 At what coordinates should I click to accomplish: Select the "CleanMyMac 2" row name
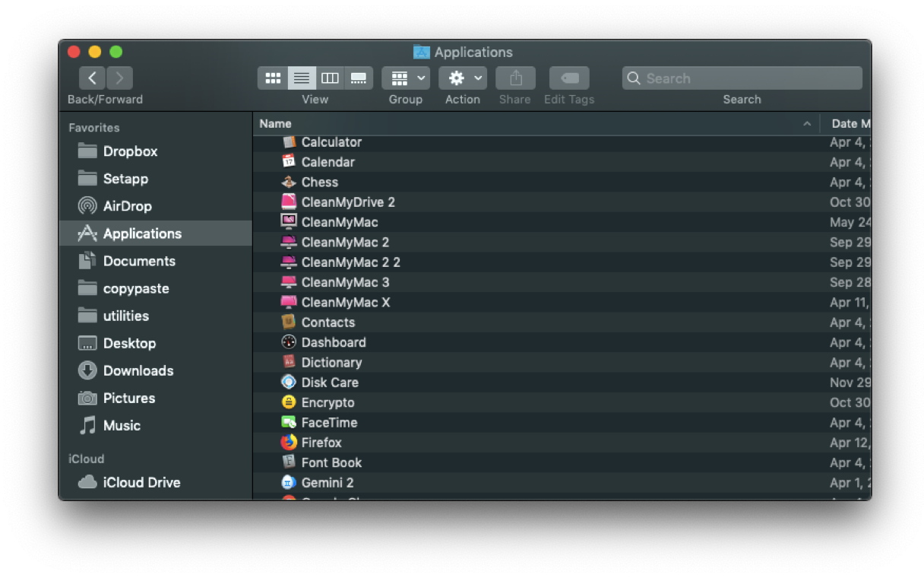tap(345, 242)
